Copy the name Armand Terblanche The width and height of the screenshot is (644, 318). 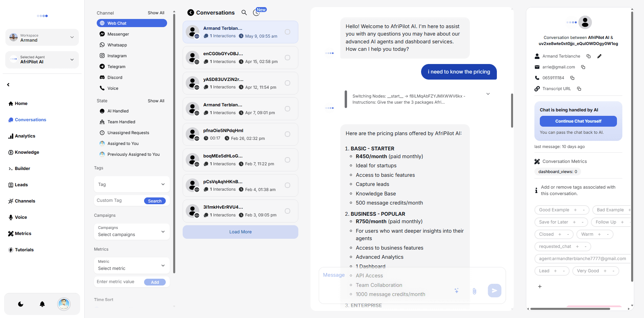589,56
